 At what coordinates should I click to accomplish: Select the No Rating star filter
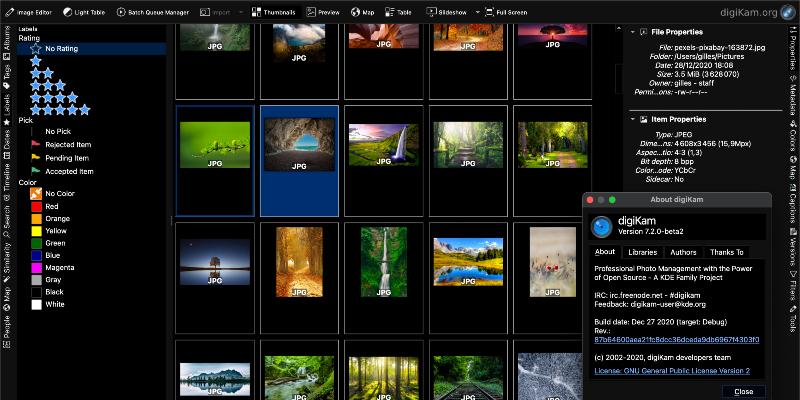click(60, 48)
